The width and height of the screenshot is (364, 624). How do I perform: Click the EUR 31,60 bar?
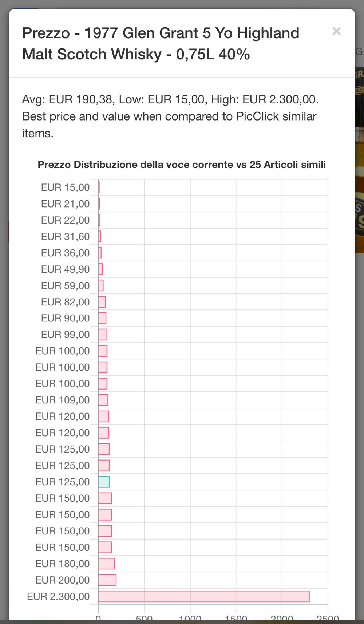point(100,236)
